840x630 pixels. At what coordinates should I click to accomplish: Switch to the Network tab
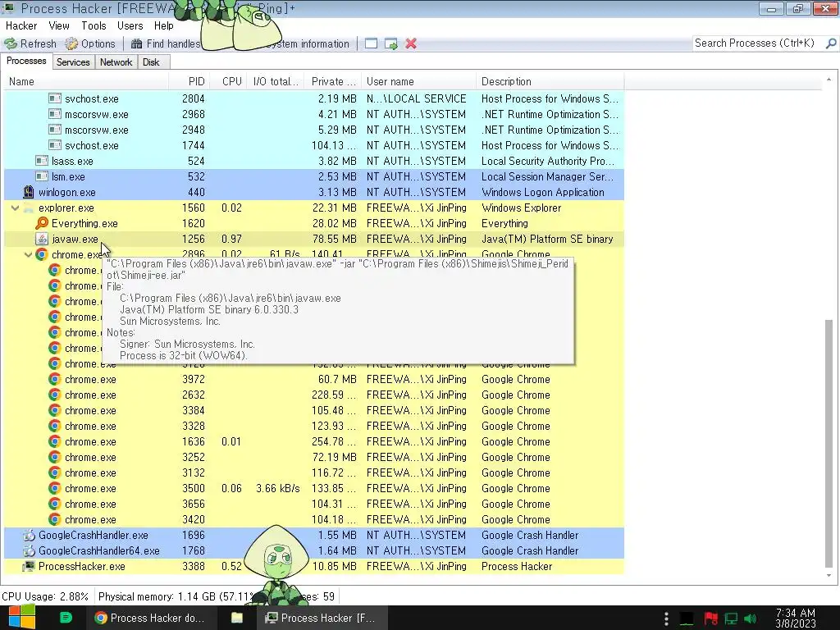(x=116, y=62)
